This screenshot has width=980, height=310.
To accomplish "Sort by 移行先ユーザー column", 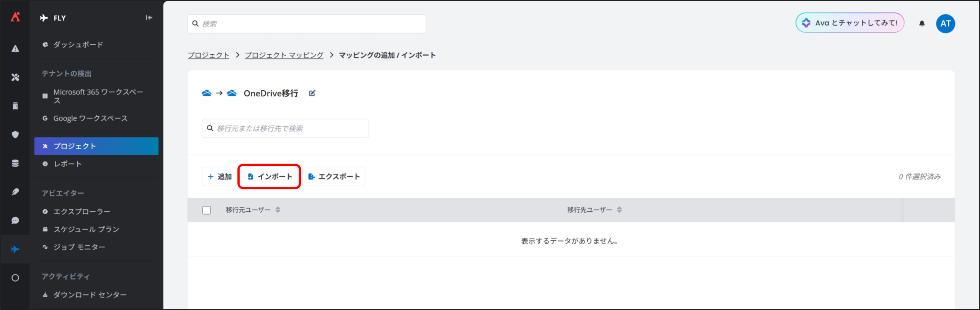I will 619,210.
